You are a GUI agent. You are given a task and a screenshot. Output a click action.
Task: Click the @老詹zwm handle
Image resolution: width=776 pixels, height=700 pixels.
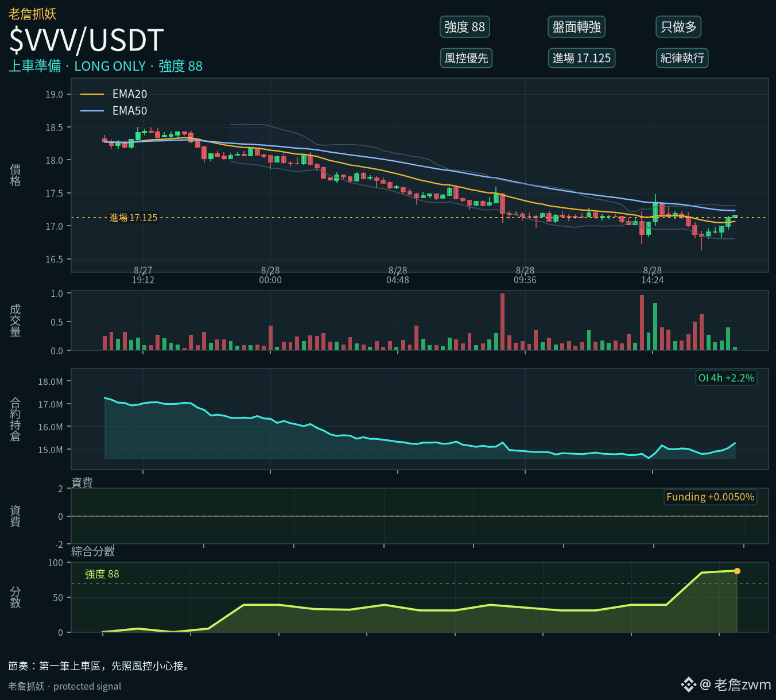[x=736, y=684]
